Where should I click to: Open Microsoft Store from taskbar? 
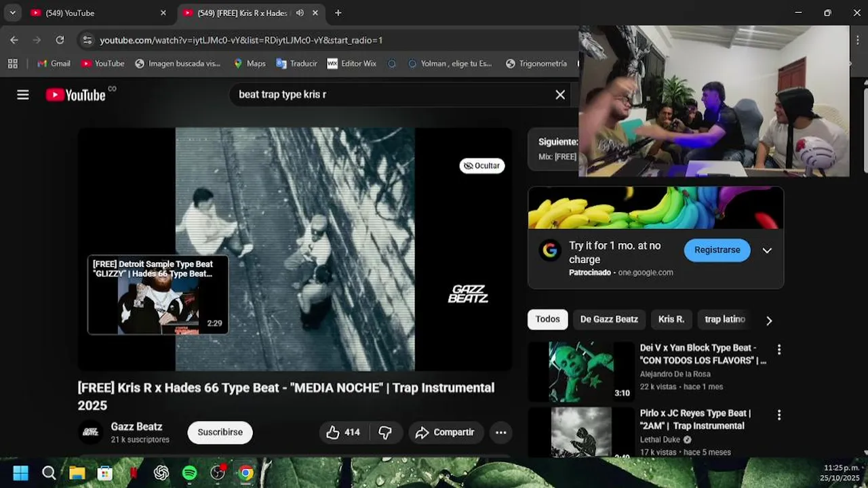(104, 473)
